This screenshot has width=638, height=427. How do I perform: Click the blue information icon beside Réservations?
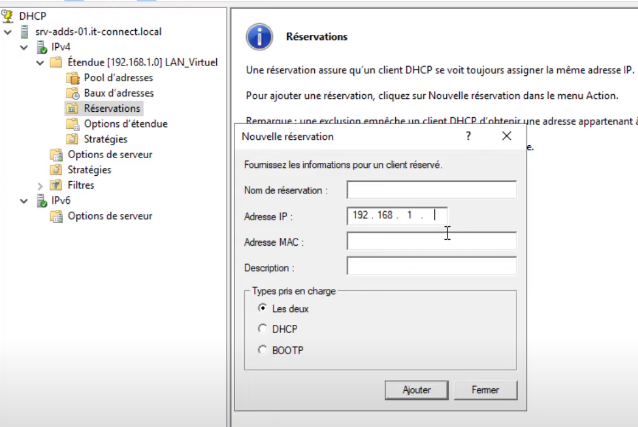point(259,37)
